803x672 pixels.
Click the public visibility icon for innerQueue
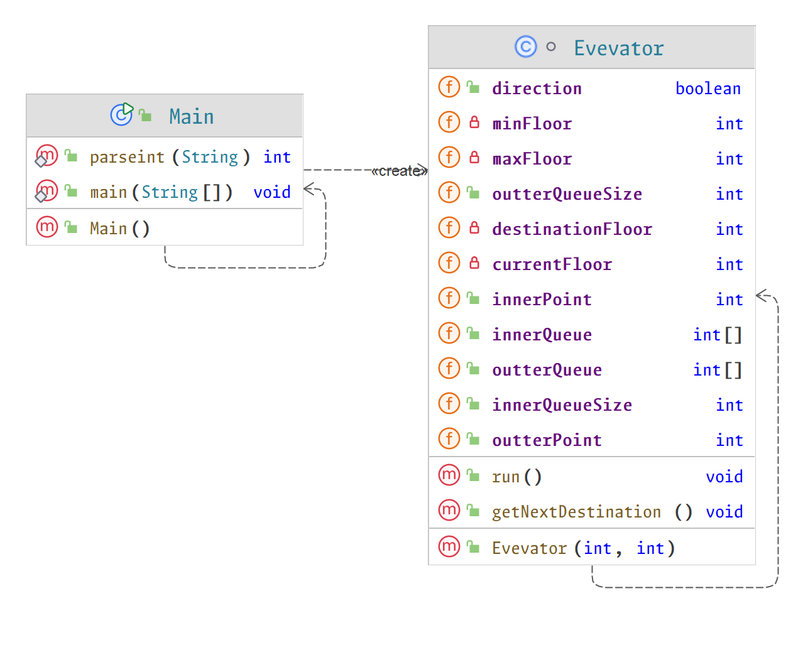coord(473,333)
